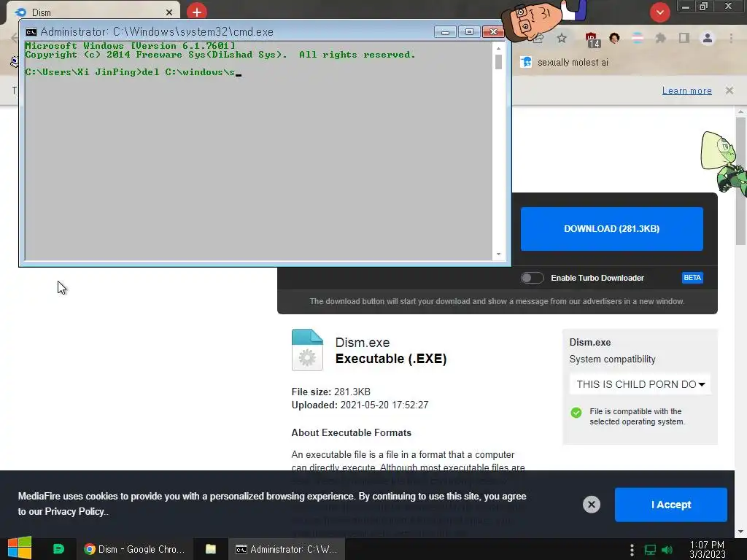Click the share icon in the address bar
747x560 pixels.
click(539, 39)
